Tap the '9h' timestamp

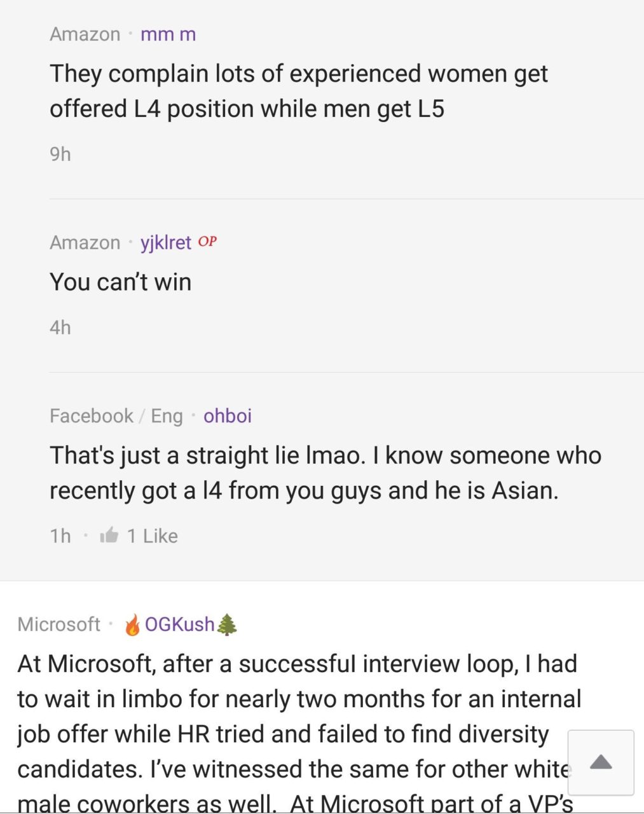tap(60, 154)
